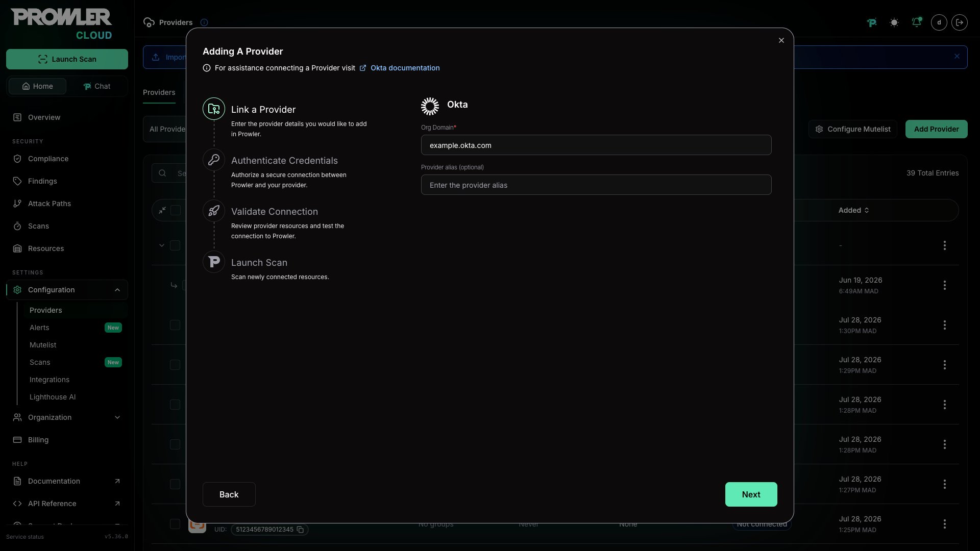Select the Home tab

coord(38,86)
